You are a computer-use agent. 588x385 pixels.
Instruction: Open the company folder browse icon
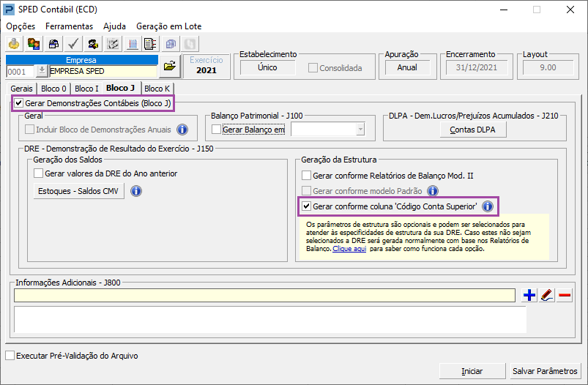pos(169,67)
